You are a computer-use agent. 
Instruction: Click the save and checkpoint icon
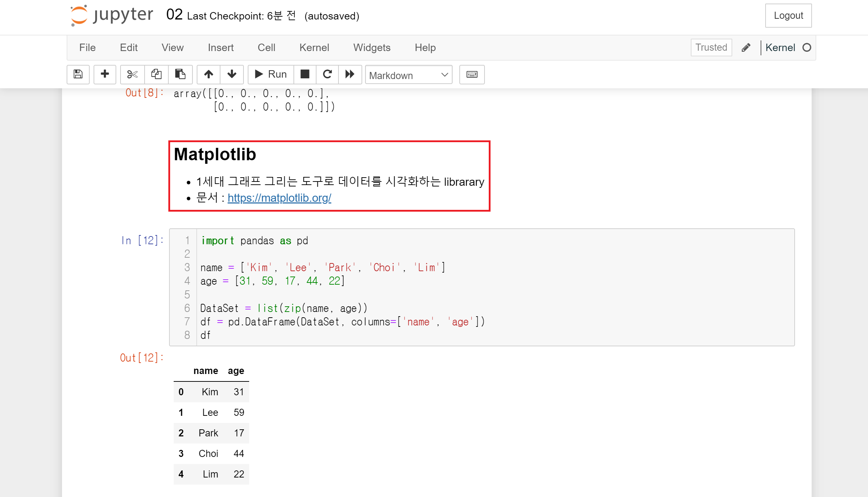pyautogui.click(x=78, y=74)
